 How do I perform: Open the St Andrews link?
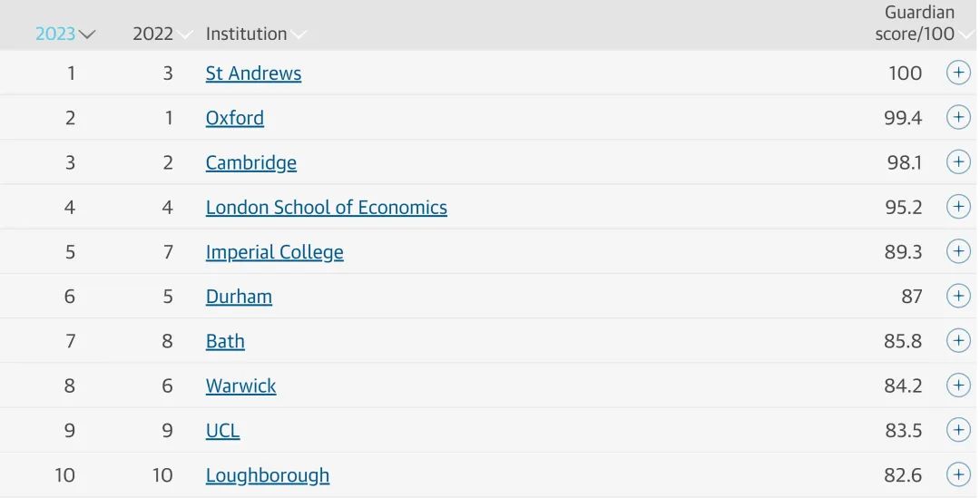253,73
